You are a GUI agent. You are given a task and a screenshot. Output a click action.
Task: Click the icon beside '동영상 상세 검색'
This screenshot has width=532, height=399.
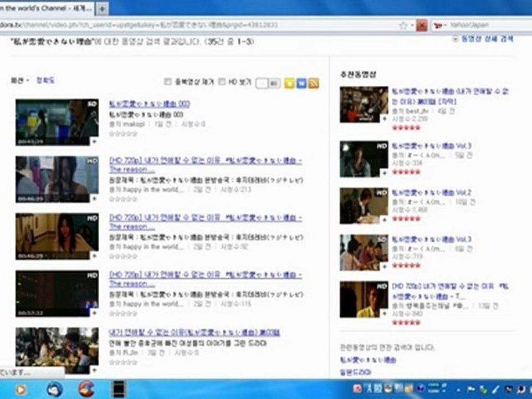(456, 39)
